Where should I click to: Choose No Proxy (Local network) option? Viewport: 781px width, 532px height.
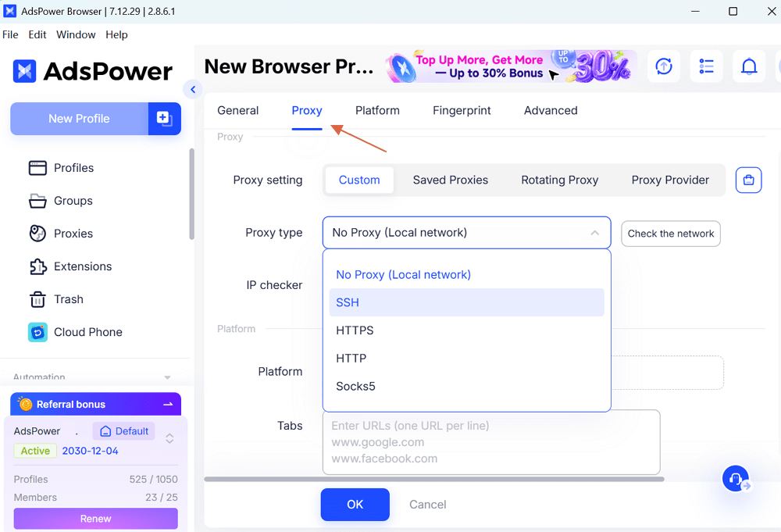467,274
